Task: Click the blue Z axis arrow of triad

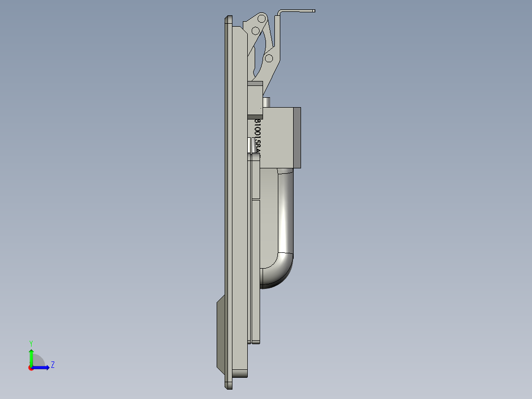Action: pos(40,367)
